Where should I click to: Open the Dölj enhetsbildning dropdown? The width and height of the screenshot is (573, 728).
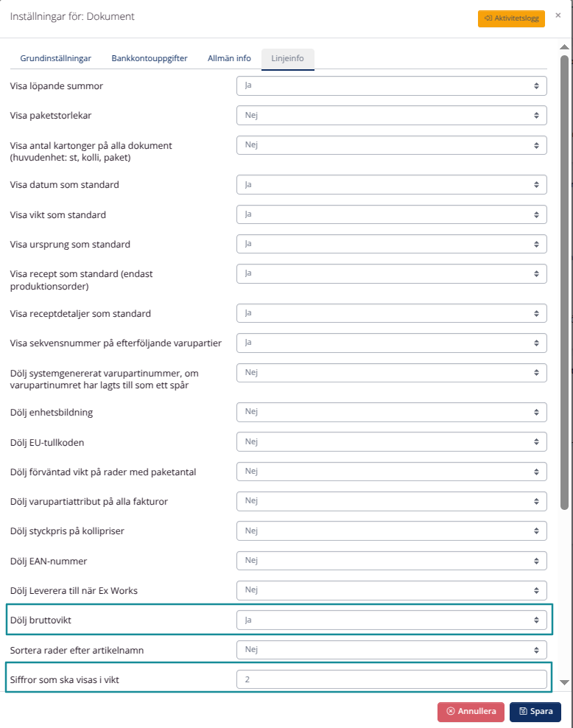(x=391, y=412)
